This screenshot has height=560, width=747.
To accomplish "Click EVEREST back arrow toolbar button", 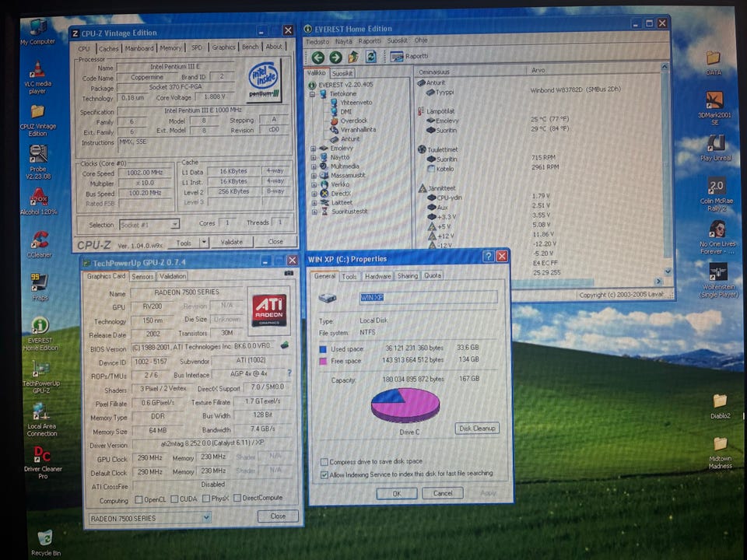I will click(x=317, y=58).
